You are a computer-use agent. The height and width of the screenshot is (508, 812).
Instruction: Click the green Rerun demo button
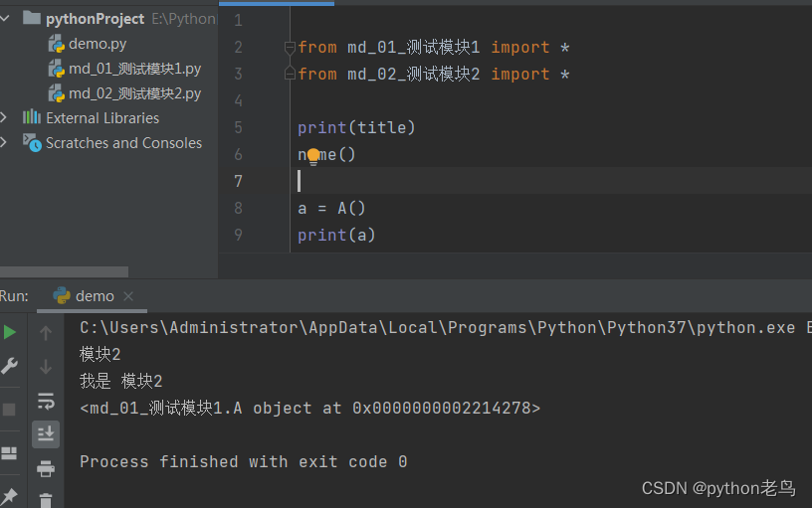coord(10,332)
